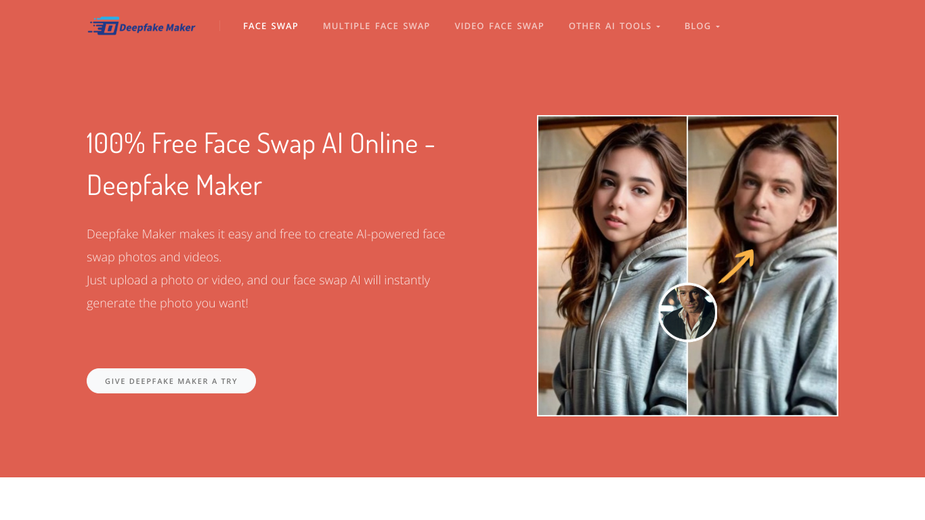The height and width of the screenshot is (520, 925).
Task: Click the white section below the hero
Action: (462, 498)
